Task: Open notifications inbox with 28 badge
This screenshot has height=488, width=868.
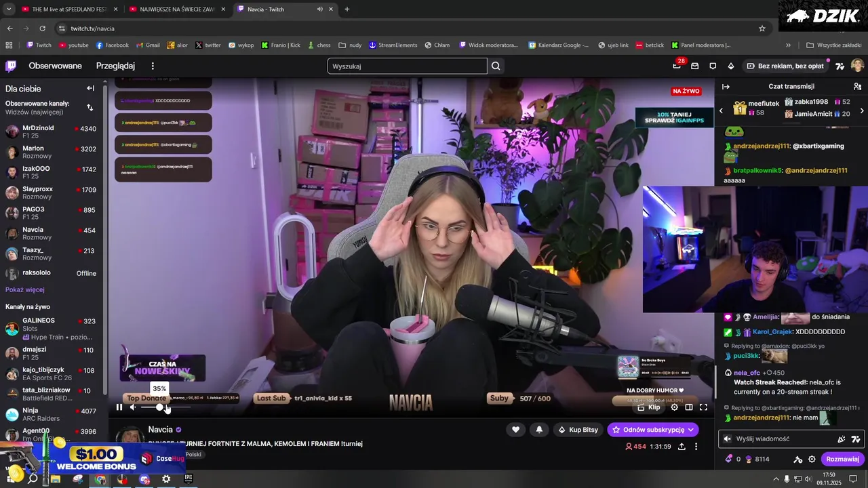Action: coord(677,66)
